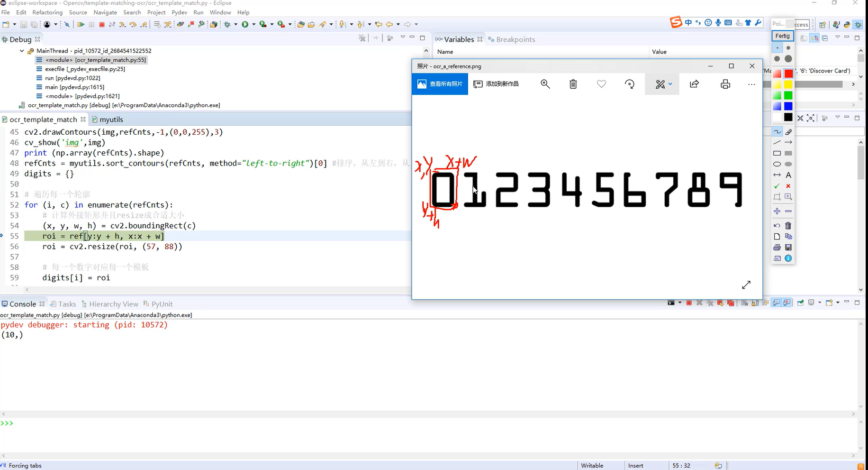Select the straight line tool in drawing palette
The height and width of the screenshot is (470, 868).
[777, 142]
